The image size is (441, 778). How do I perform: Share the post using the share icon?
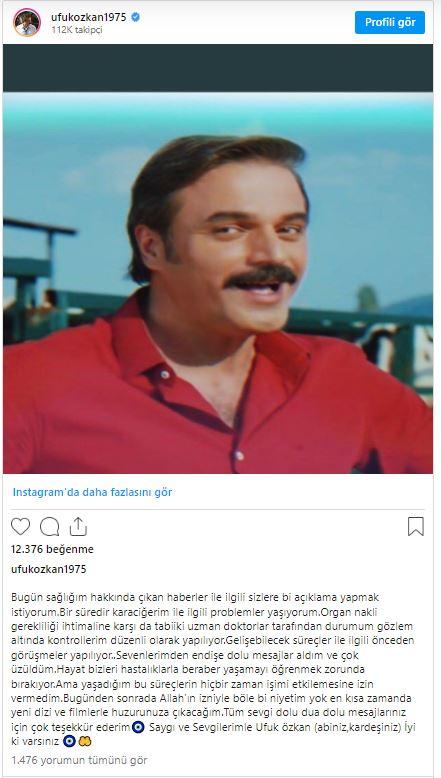point(78,526)
